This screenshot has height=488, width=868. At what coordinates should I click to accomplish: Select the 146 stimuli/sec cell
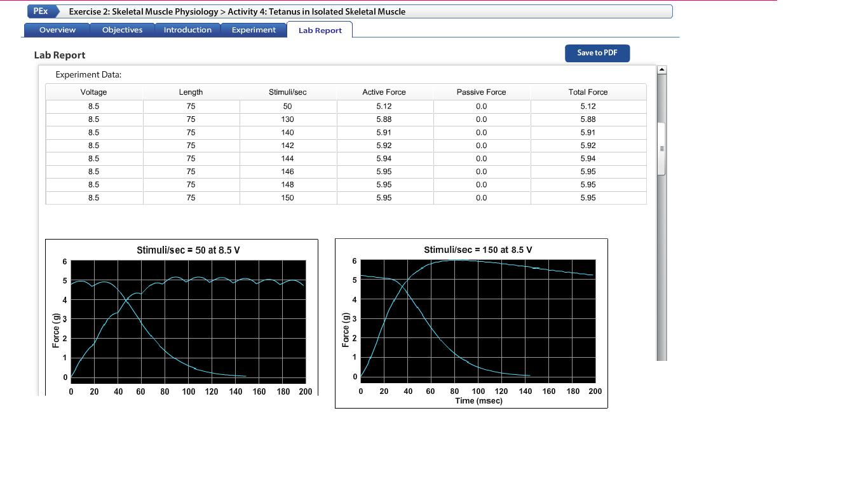pyautogui.click(x=288, y=172)
